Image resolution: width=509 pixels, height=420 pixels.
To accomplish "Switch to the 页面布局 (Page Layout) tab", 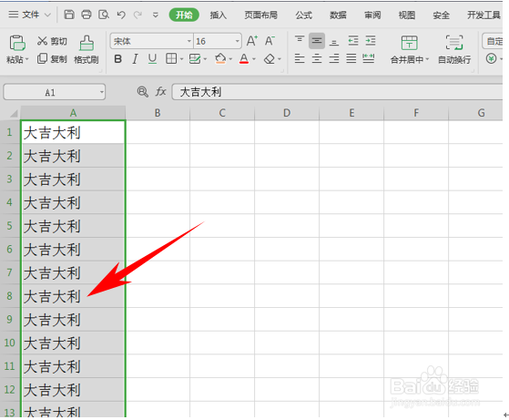I will [261, 15].
